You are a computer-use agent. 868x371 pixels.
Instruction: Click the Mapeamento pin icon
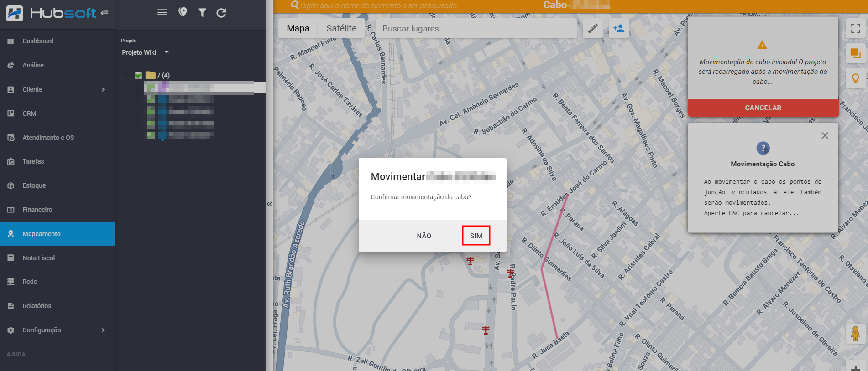point(11,234)
